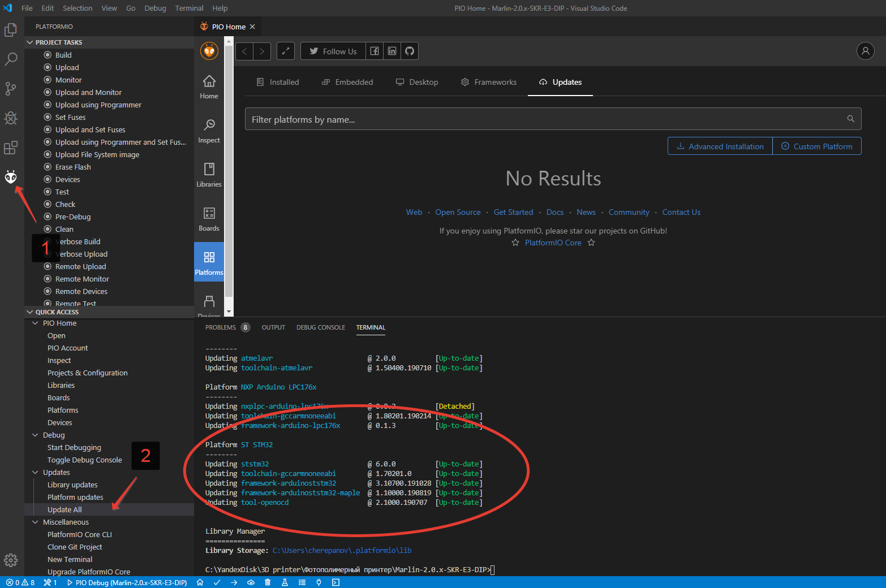Screen dimensions: 886x588
Task: Open the Extensions view in the activity bar
Action: pyautogui.click(x=11, y=148)
